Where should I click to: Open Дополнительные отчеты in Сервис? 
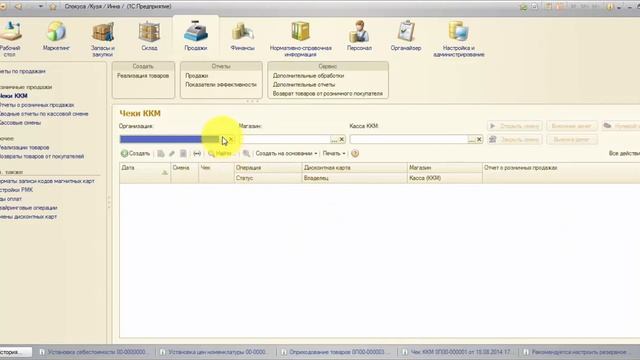click(x=304, y=85)
